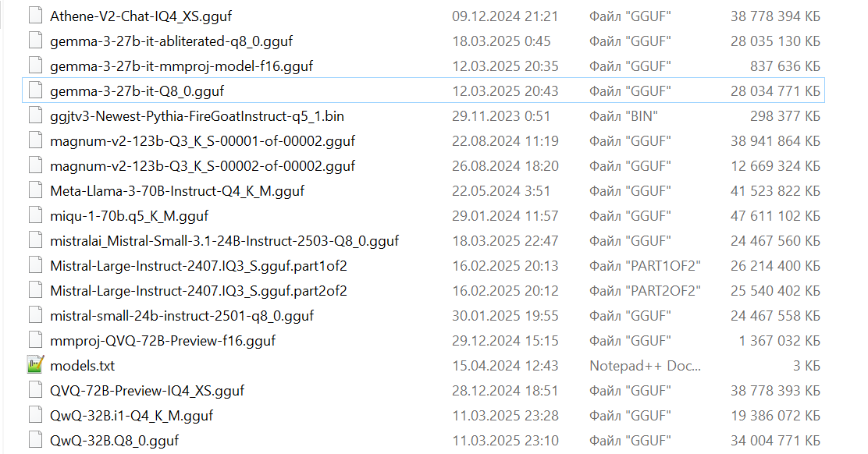The width and height of the screenshot is (868, 454).
Task: Select Mistral-Large-Instruct-2407 part1of2 file
Action: point(198,265)
